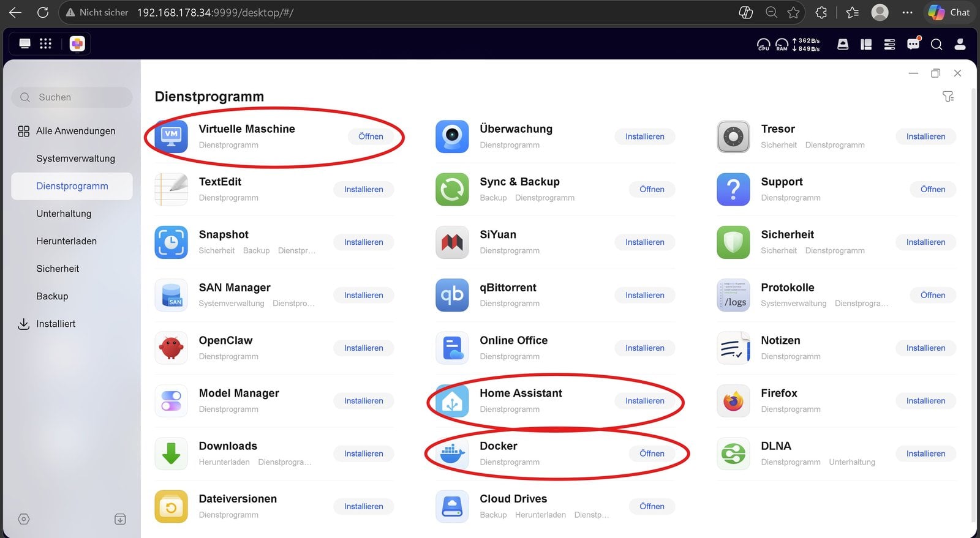Image resolution: width=980 pixels, height=538 pixels.
Task: Install TextEdit
Action: 364,189
